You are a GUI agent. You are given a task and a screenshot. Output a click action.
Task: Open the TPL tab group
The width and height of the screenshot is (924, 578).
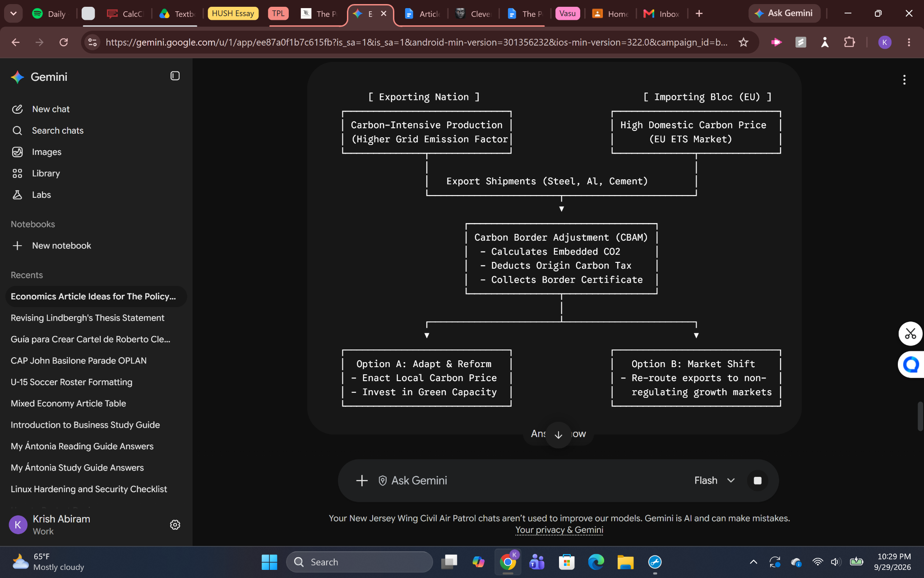click(x=278, y=14)
